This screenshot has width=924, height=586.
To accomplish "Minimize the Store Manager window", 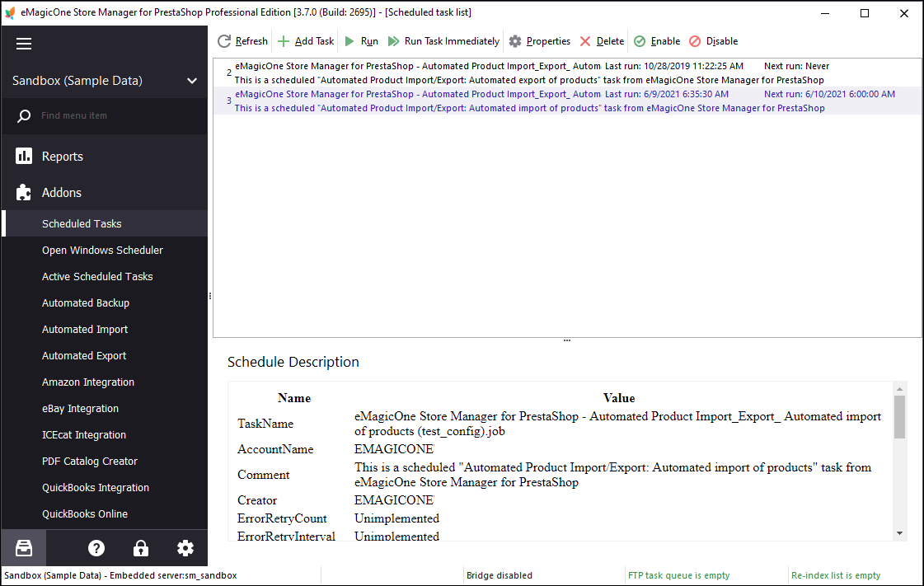I will pyautogui.click(x=825, y=13).
